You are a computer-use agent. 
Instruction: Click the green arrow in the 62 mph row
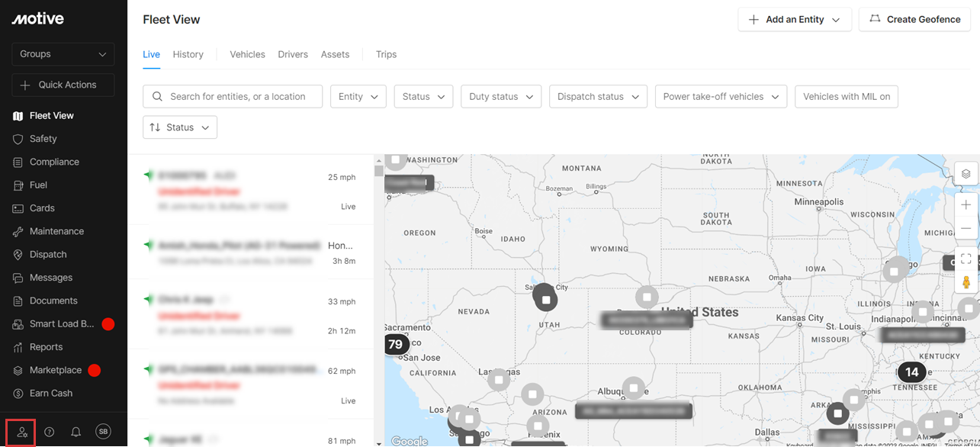pyautogui.click(x=149, y=369)
